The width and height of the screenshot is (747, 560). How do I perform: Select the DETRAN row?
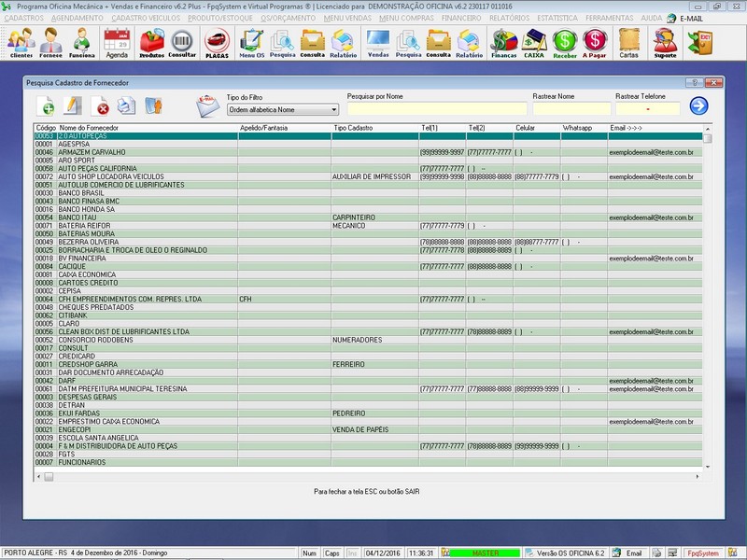tap(368, 405)
